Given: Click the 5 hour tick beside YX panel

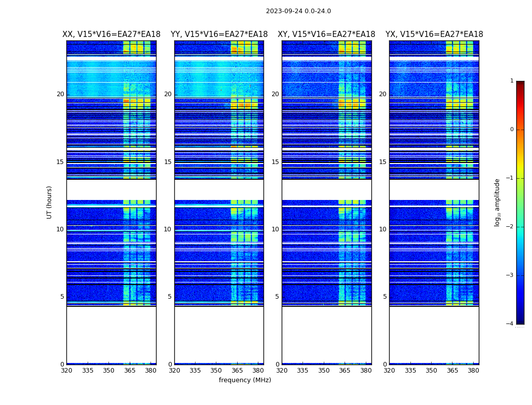Looking at the screenshot, I should [385, 297].
